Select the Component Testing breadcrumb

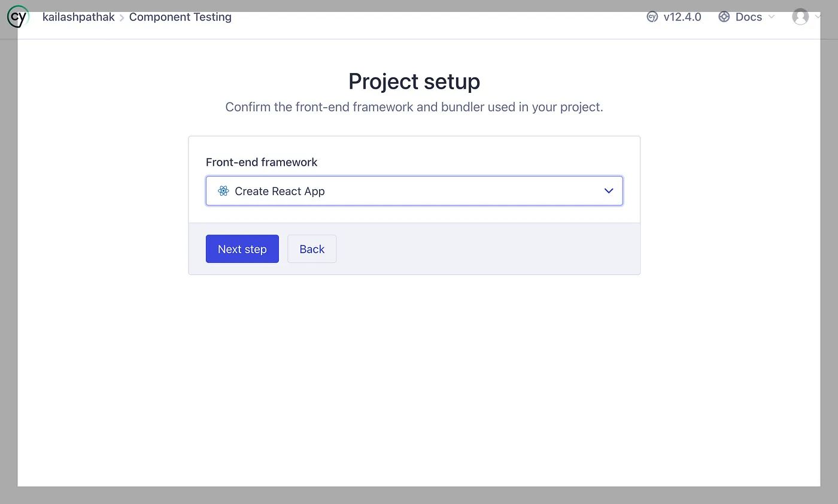tap(180, 17)
